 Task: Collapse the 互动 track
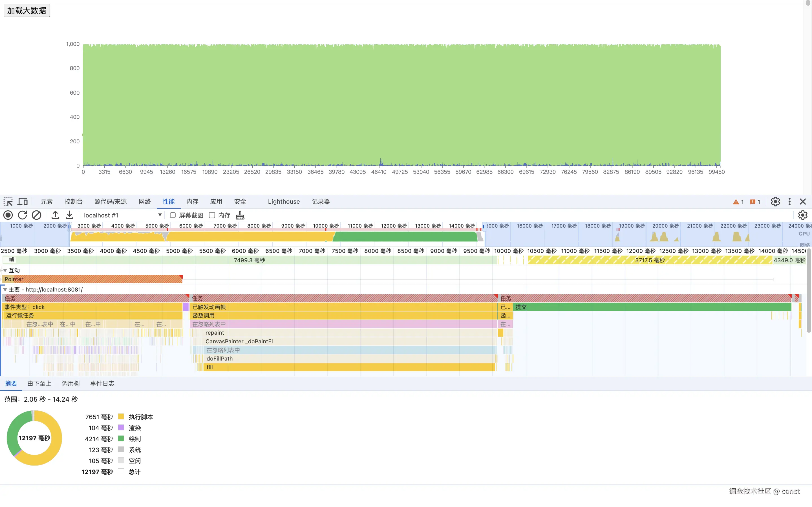coord(5,270)
